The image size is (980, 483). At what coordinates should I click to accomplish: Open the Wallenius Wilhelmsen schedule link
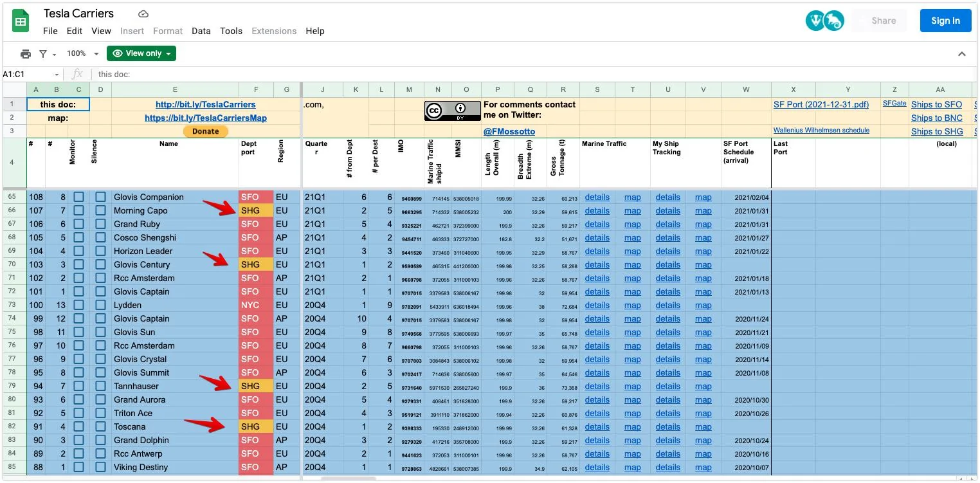tap(821, 131)
